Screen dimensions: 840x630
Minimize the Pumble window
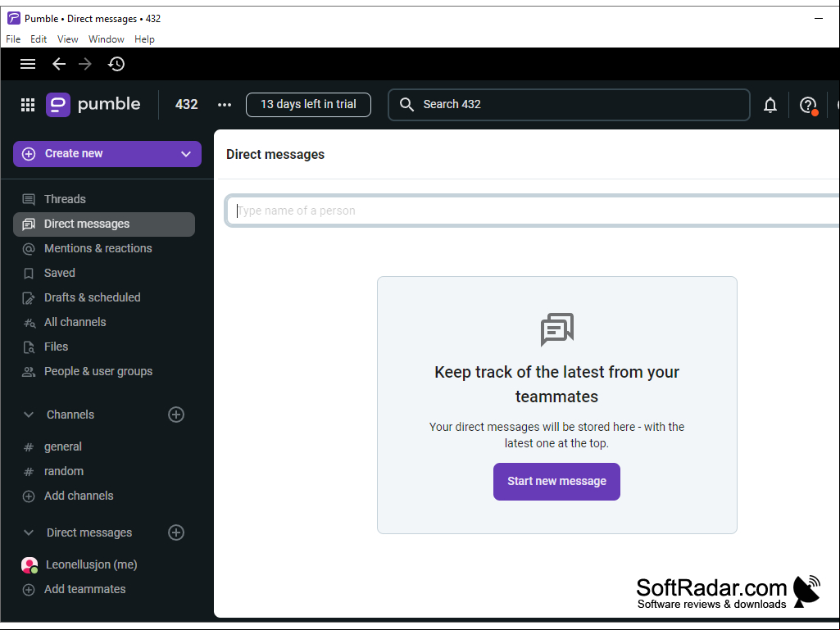pyautogui.click(x=819, y=18)
